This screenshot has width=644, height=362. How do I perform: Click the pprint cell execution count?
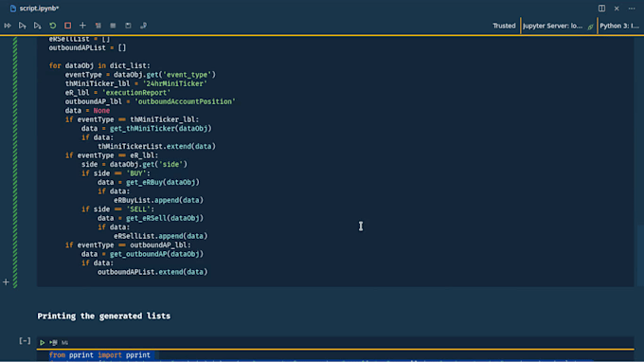[25, 341]
